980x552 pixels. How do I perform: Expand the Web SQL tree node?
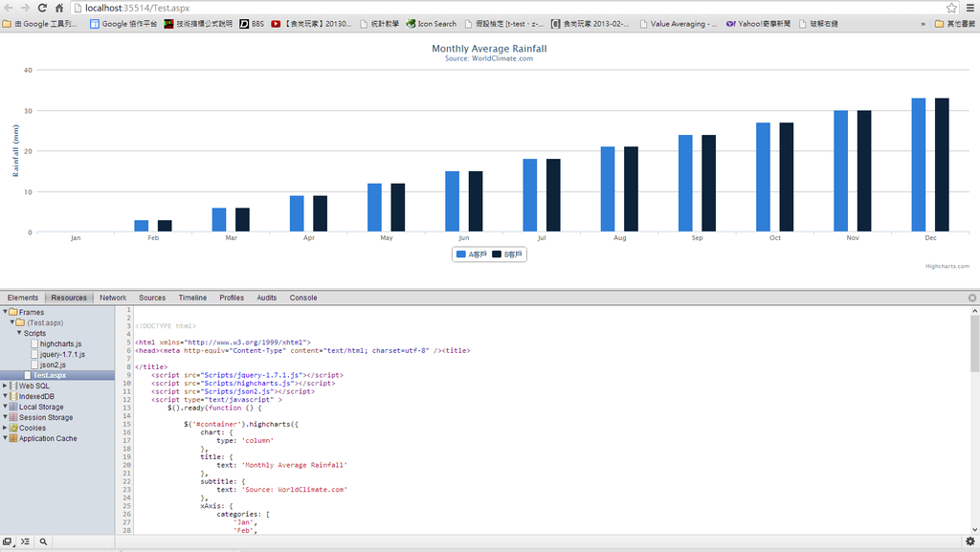5,386
